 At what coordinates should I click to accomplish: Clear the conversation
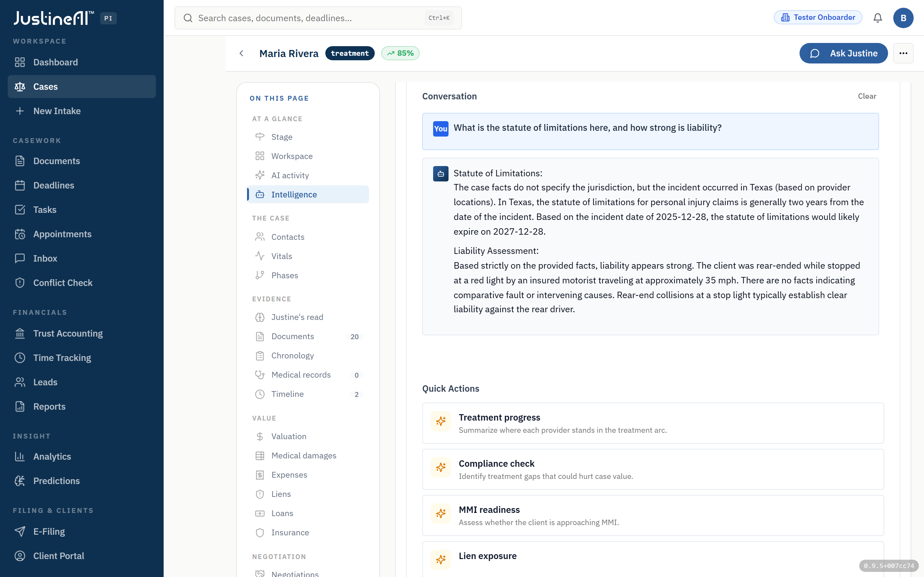(x=867, y=96)
